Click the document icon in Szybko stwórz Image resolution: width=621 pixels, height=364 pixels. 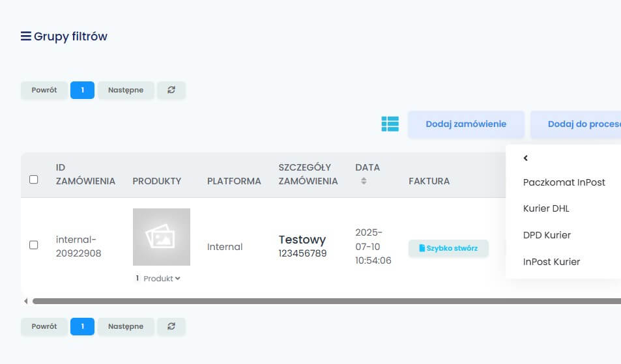click(x=422, y=248)
